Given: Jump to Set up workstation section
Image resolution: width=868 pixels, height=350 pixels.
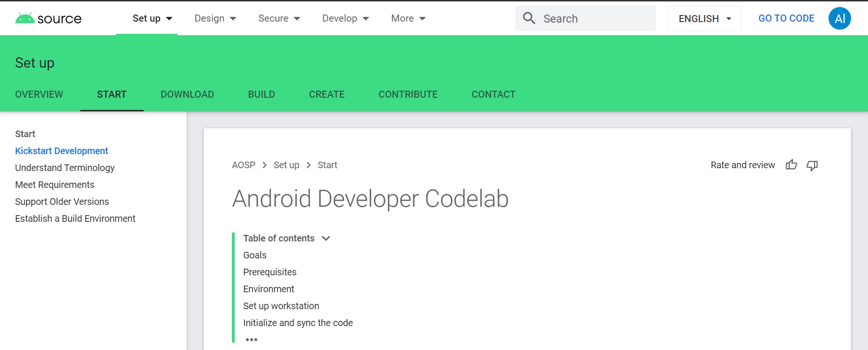Looking at the screenshot, I should point(281,306).
